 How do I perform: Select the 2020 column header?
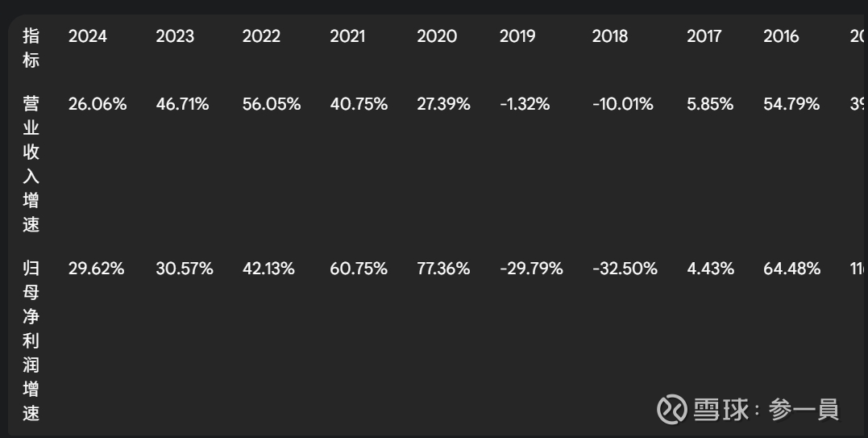coord(437,36)
